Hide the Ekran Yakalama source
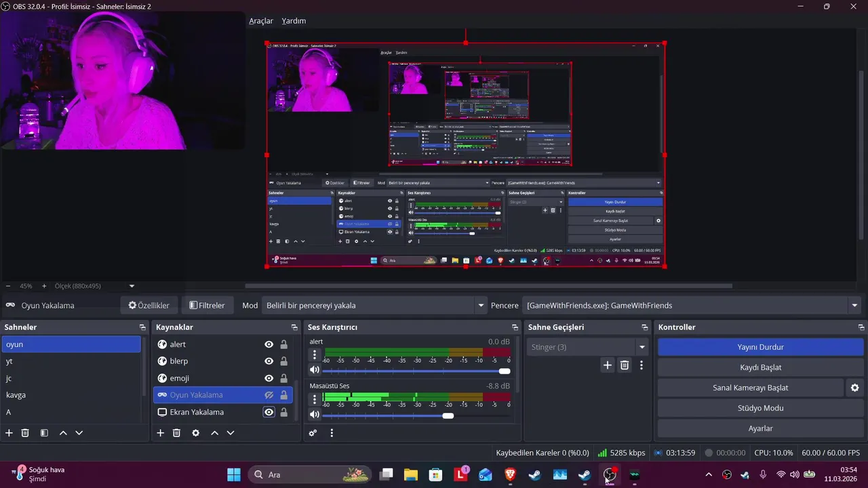This screenshot has width=868, height=488. click(269, 412)
